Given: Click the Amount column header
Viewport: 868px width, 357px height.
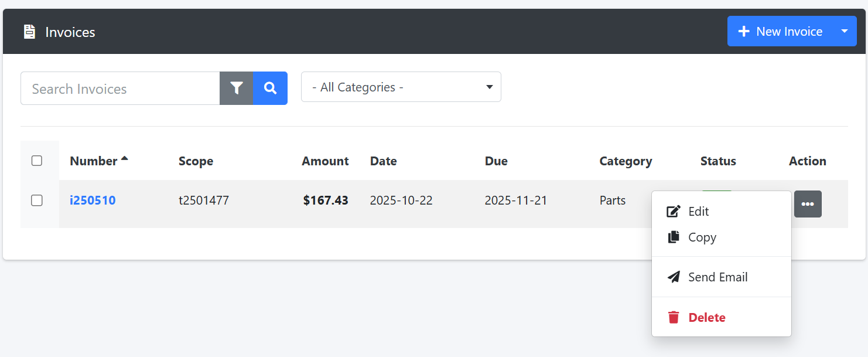Looking at the screenshot, I should (325, 161).
